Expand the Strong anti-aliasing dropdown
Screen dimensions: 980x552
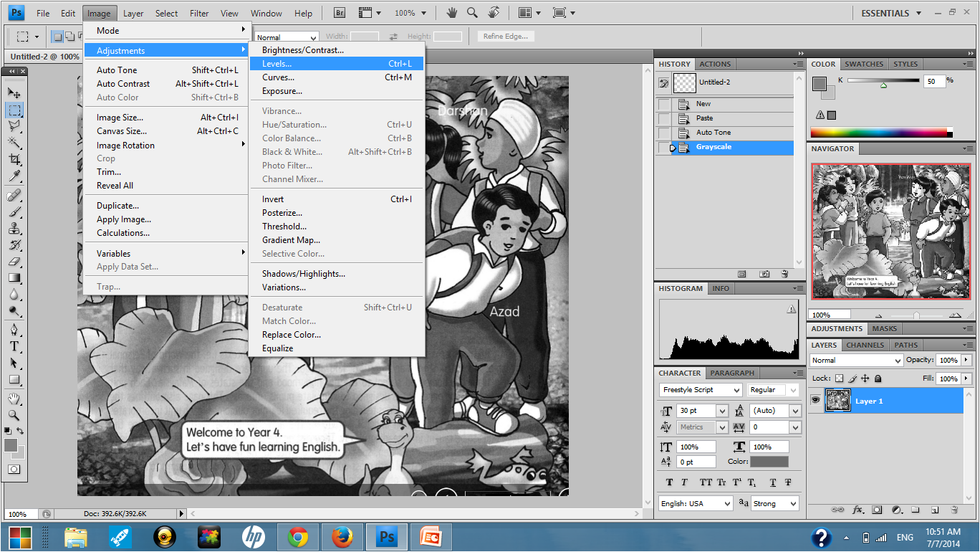point(793,504)
